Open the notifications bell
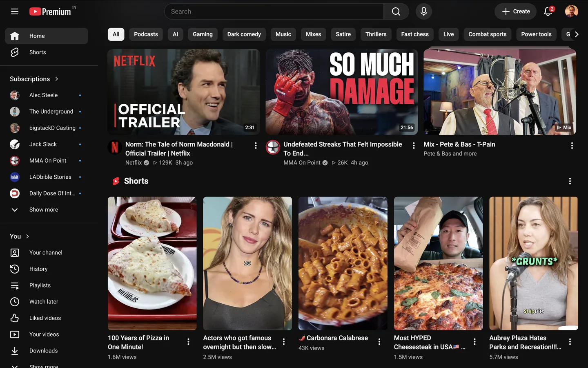Image resolution: width=588 pixels, height=368 pixels. pos(548,11)
